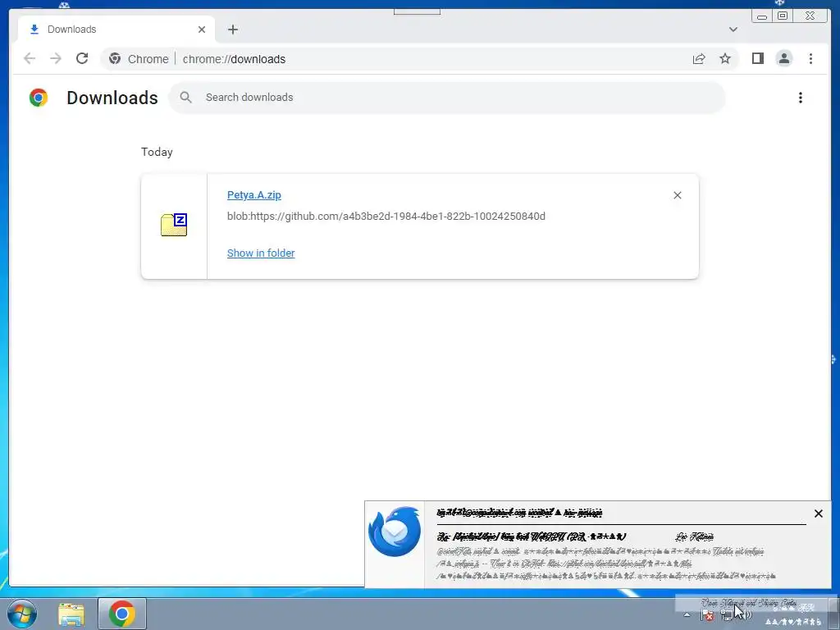Image resolution: width=840 pixels, height=630 pixels.
Task: Click the search magnifier icon in Search downloads
Action: [x=185, y=97]
